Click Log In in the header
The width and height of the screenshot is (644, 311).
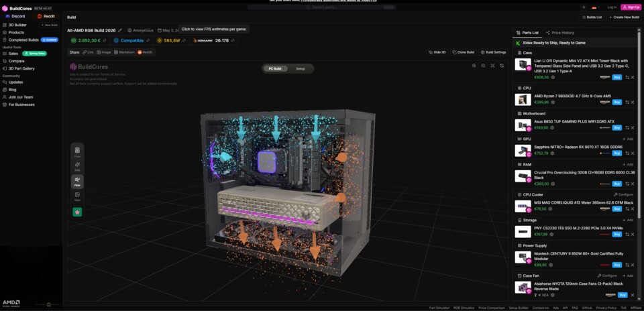pos(612,7)
